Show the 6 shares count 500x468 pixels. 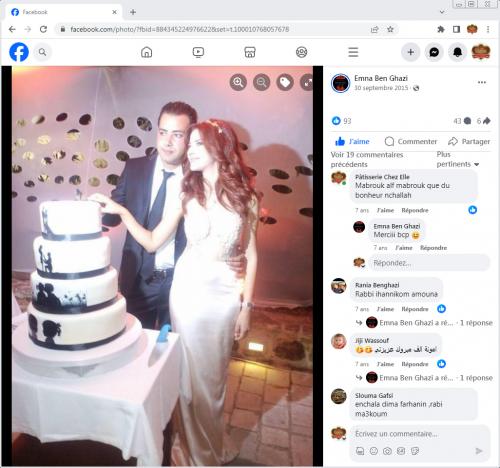(483, 121)
